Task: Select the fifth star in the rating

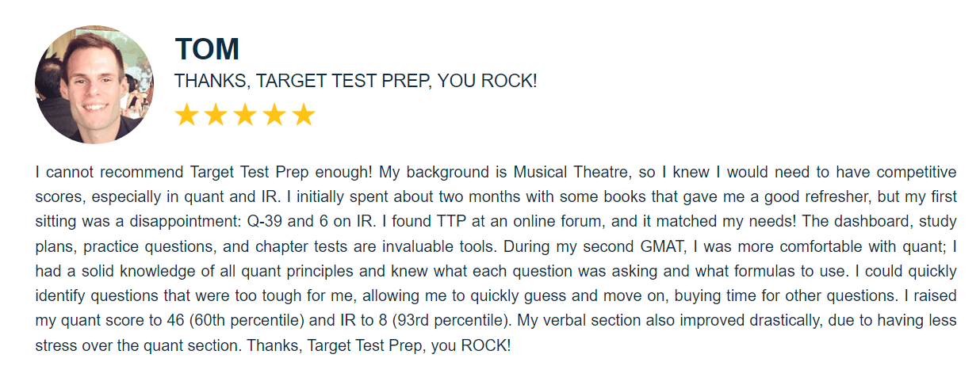Action: (x=304, y=116)
